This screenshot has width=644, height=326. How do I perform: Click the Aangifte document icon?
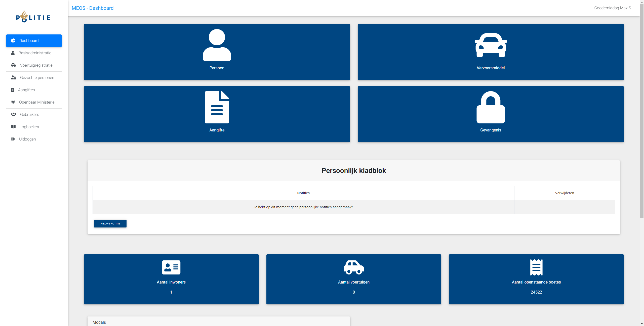click(217, 108)
